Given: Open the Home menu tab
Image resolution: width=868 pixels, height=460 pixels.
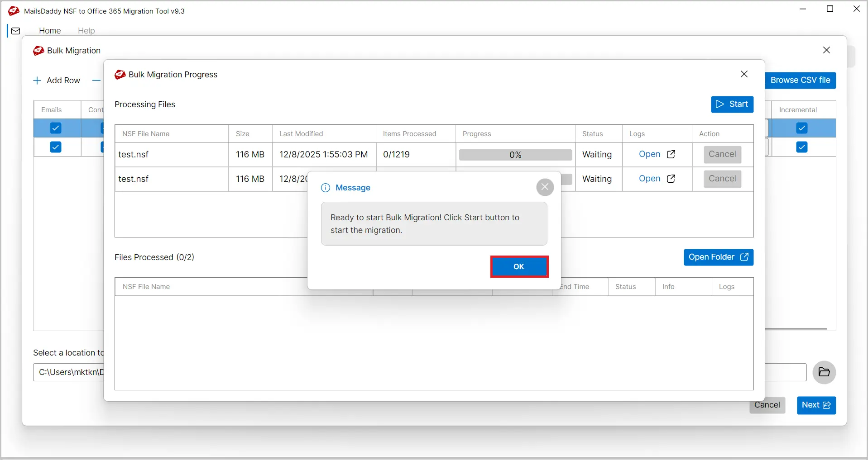Looking at the screenshot, I should pyautogui.click(x=50, y=31).
